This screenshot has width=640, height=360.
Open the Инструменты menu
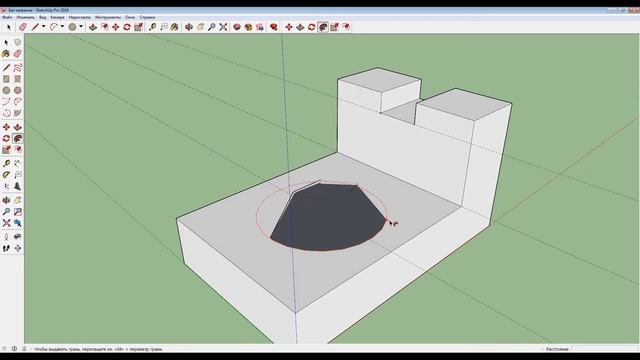pos(108,18)
